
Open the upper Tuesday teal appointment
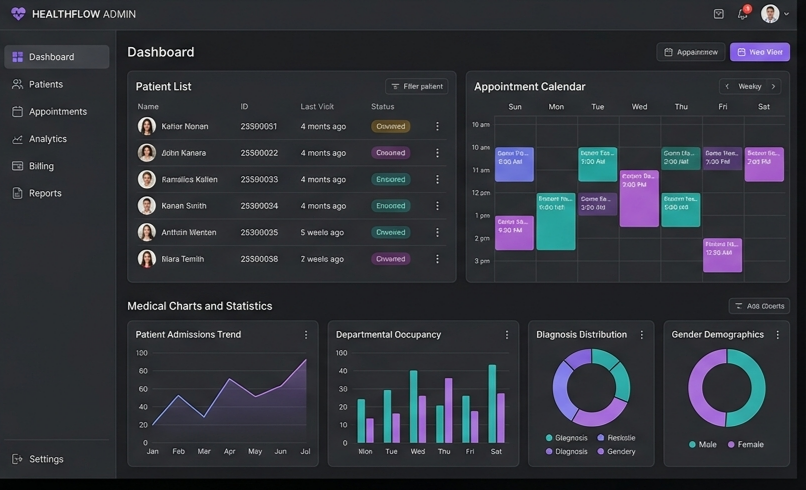[597, 164]
